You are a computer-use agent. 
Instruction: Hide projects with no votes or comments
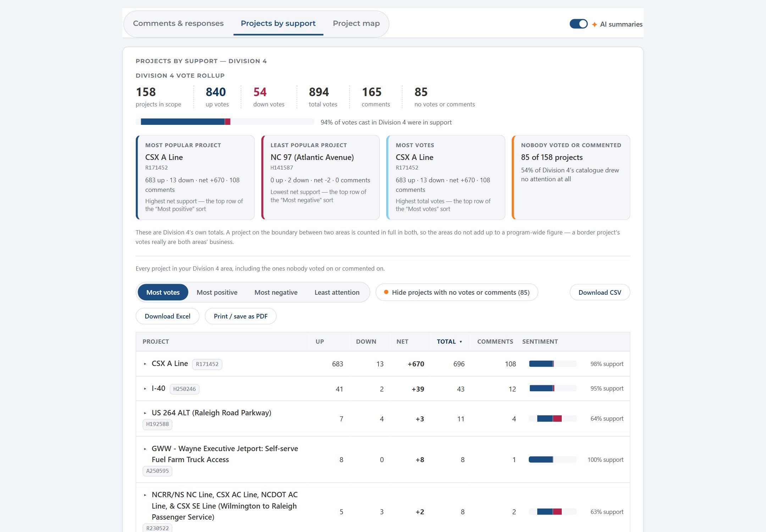[x=457, y=292]
